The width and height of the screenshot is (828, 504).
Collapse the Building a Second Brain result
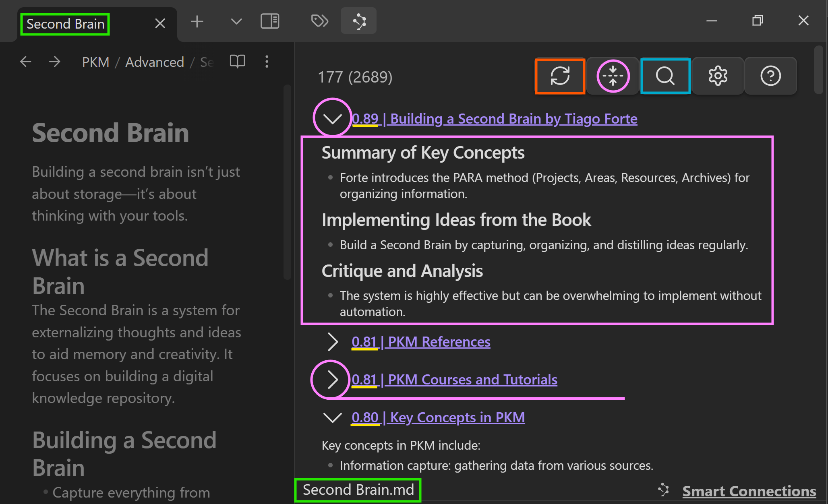coord(332,119)
